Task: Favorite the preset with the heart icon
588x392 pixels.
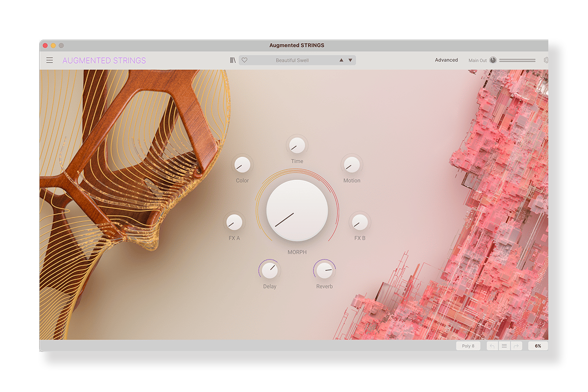Action: pos(245,60)
